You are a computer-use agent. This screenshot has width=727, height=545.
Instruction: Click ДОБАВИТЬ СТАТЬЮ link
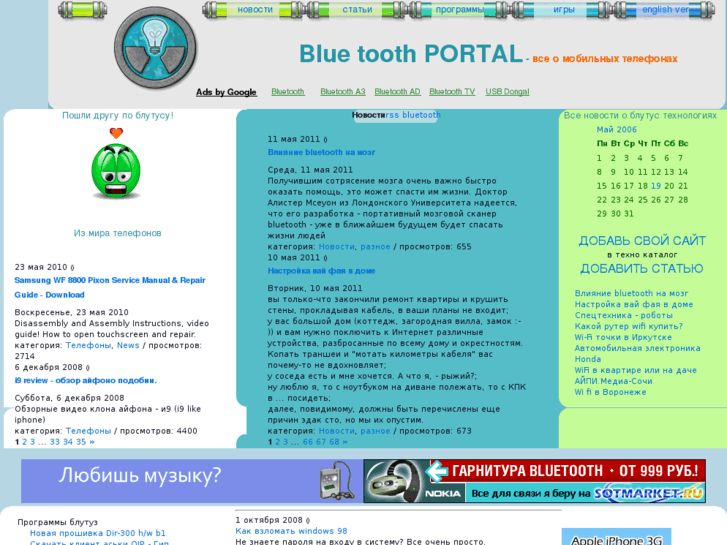click(x=642, y=269)
